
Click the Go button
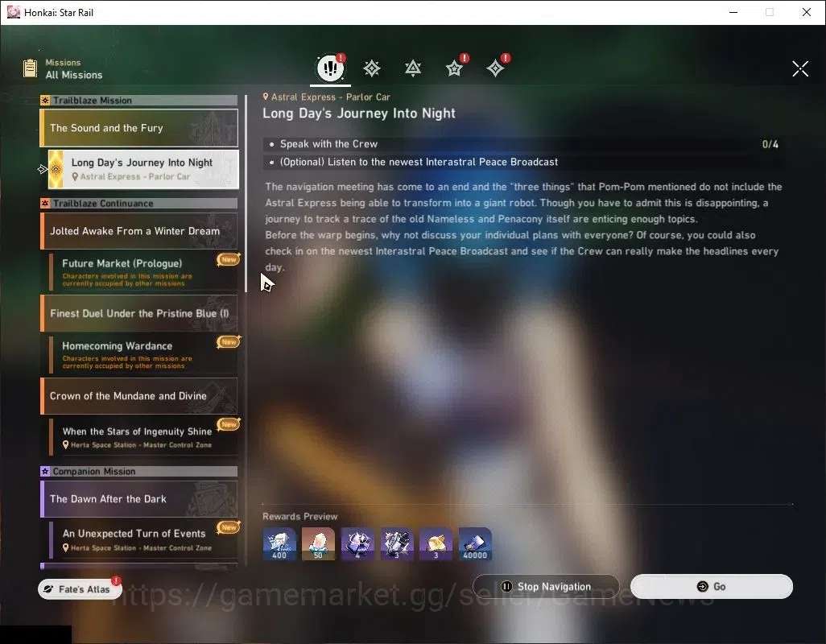[x=712, y=587]
